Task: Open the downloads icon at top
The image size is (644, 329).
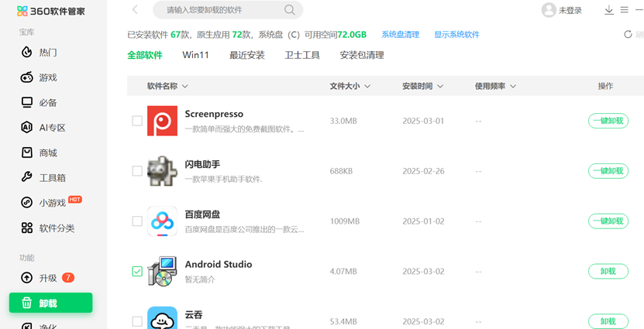Action: 609,10
